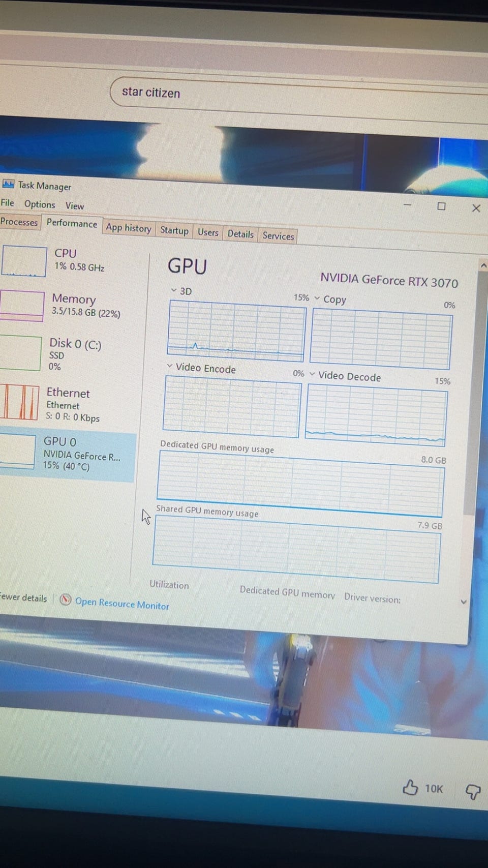Screen dimensions: 488x868
Task: Open the View menu
Action: (x=75, y=206)
